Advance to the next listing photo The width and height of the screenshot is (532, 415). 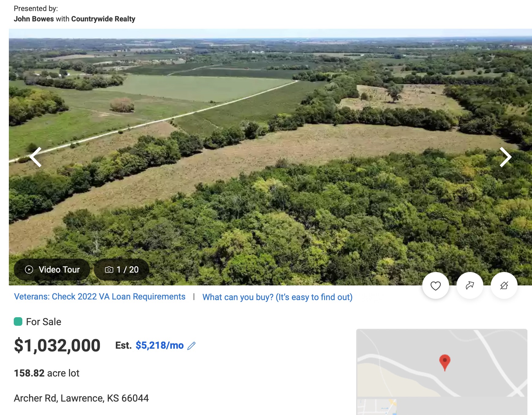point(505,157)
